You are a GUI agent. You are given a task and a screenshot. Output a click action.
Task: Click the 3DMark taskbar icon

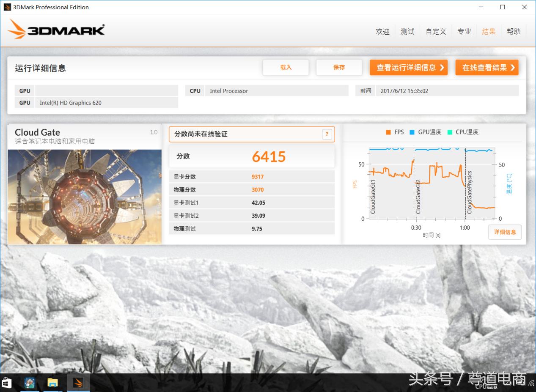pyautogui.click(x=78, y=383)
